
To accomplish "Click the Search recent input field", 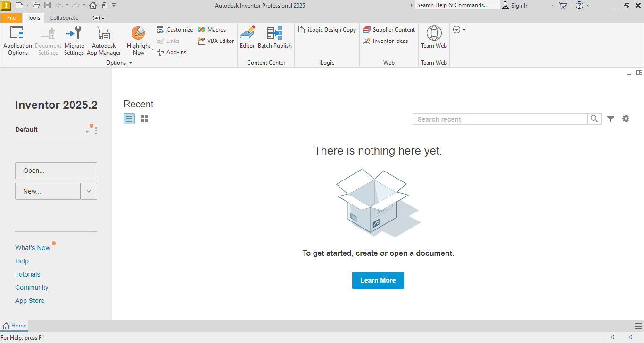I will [x=500, y=119].
